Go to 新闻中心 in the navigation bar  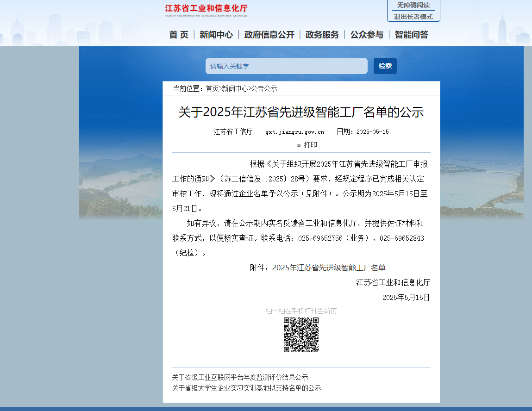[x=216, y=35]
